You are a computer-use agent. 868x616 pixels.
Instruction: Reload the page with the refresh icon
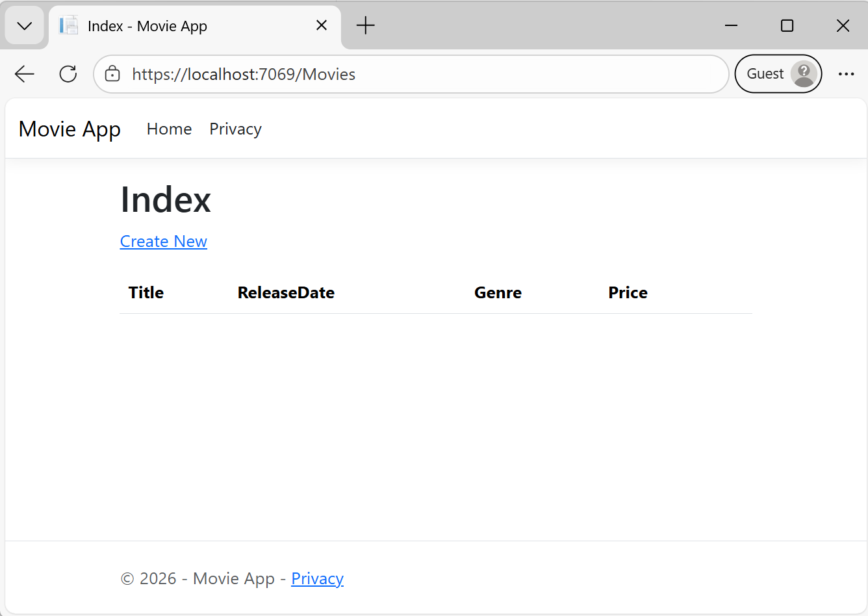pyautogui.click(x=68, y=73)
